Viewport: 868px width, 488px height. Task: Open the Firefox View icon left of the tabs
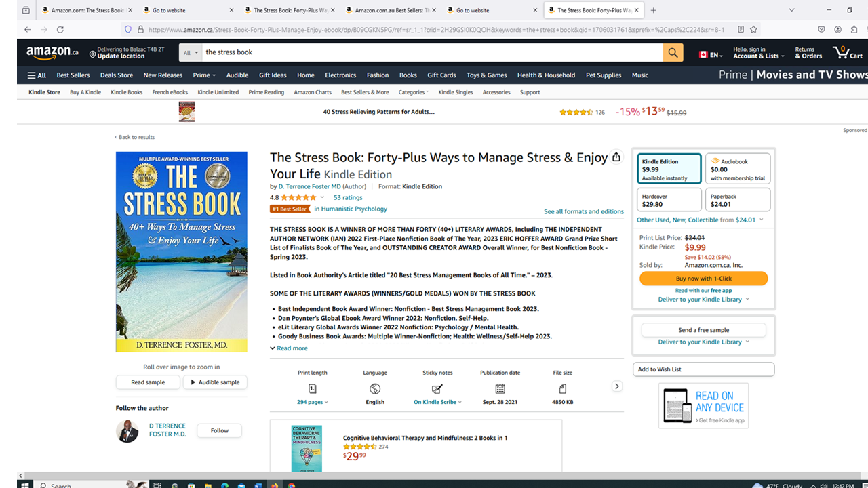coord(26,10)
